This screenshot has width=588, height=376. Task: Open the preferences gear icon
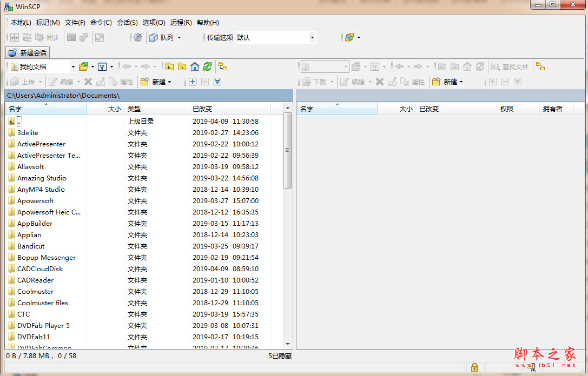[138, 37]
